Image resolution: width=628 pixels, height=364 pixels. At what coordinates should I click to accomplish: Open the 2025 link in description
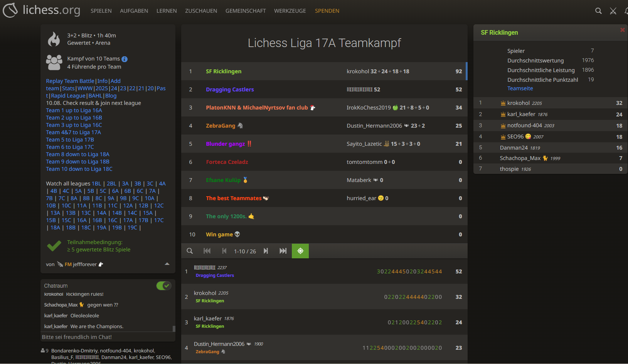(102, 88)
